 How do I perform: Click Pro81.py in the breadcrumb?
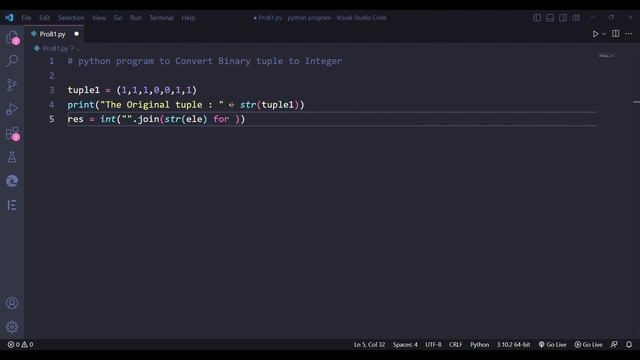pos(55,49)
